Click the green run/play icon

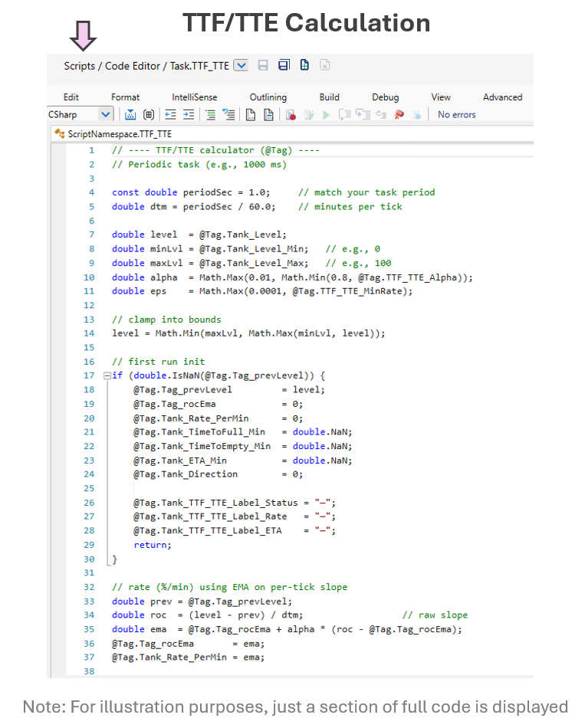click(x=326, y=115)
